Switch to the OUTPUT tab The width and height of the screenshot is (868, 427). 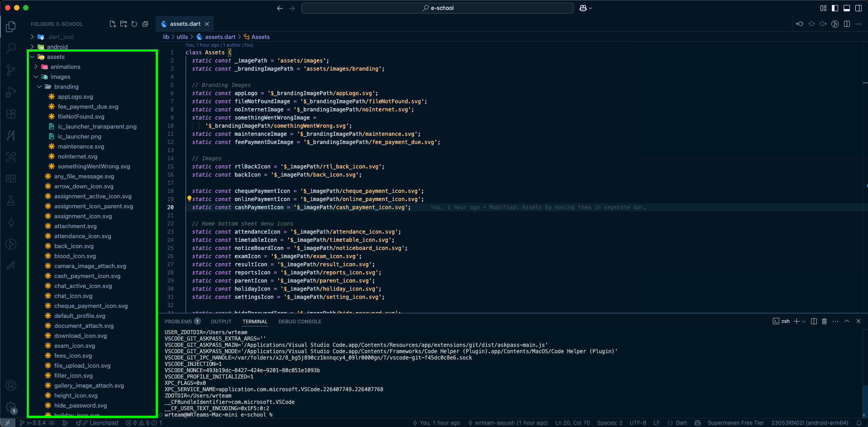(221, 321)
